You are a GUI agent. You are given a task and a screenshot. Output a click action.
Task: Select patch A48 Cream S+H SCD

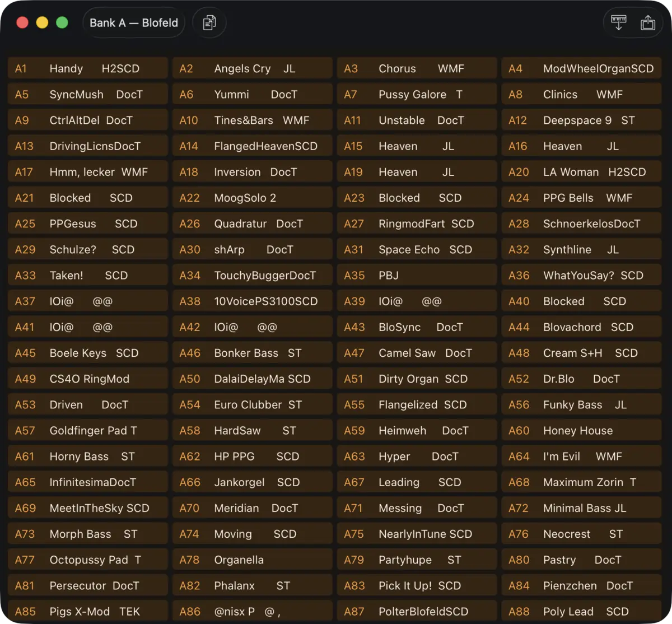coord(582,353)
